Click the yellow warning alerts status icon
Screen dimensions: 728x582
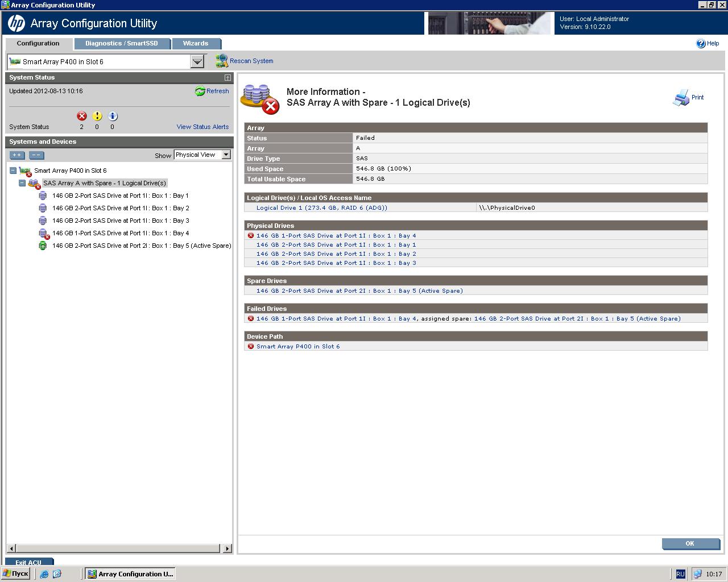click(x=97, y=116)
